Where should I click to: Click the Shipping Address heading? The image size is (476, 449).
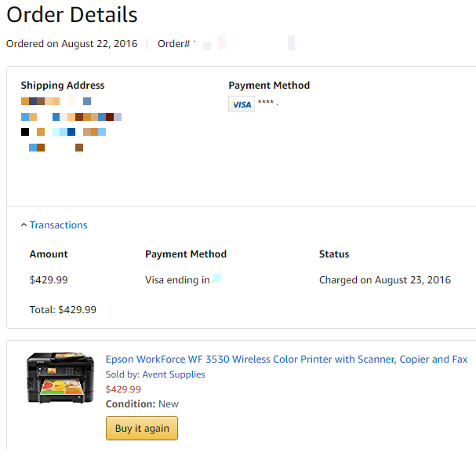click(63, 86)
